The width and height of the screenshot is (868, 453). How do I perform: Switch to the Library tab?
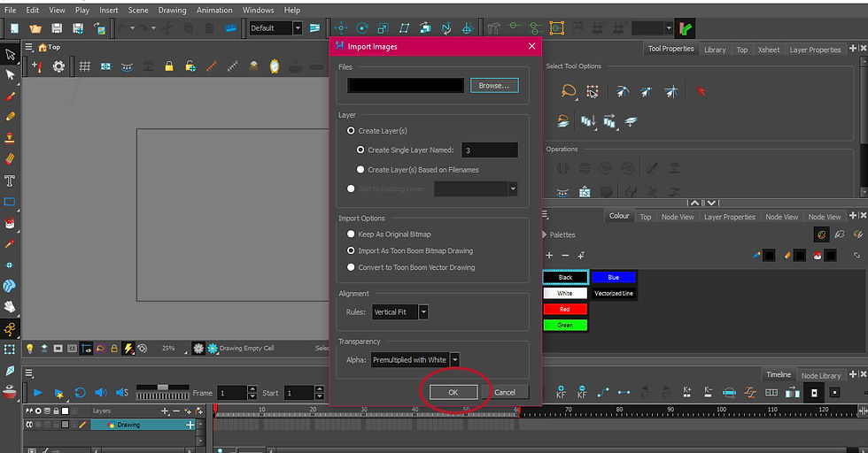point(715,50)
